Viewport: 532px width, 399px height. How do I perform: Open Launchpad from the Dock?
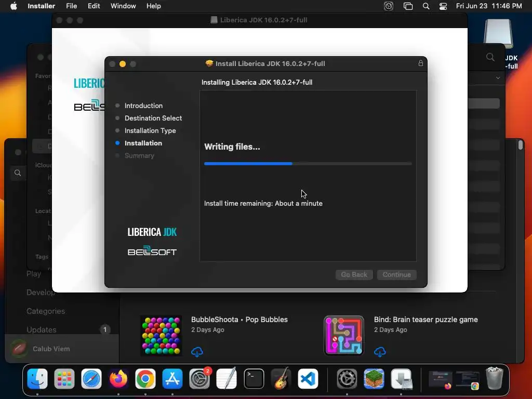(x=64, y=378)
